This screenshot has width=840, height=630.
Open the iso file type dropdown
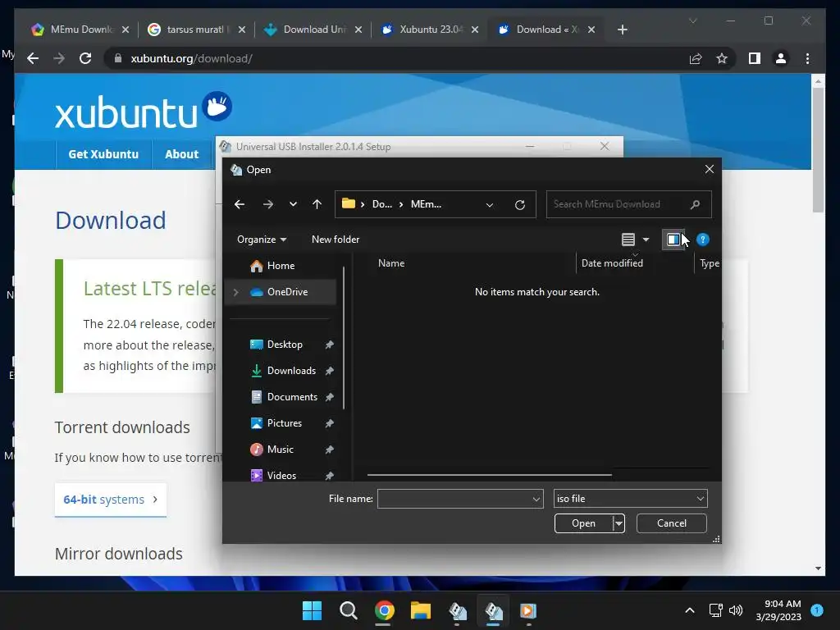(631, 499)
